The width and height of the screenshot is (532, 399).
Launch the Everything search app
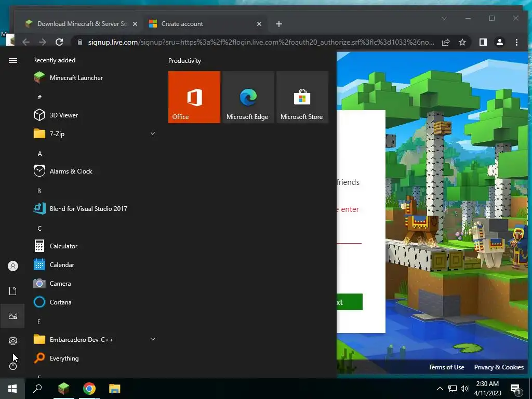point(95,358)
